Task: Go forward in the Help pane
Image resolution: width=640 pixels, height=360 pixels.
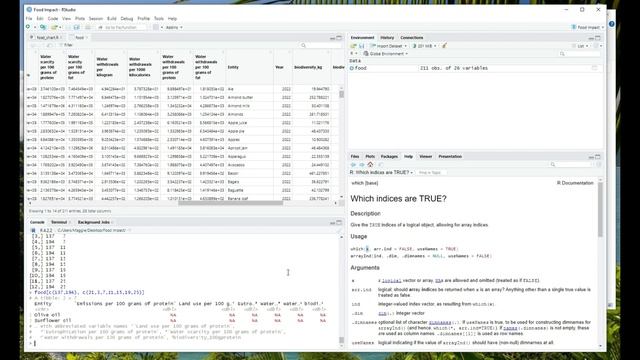Action: point(362,164)
